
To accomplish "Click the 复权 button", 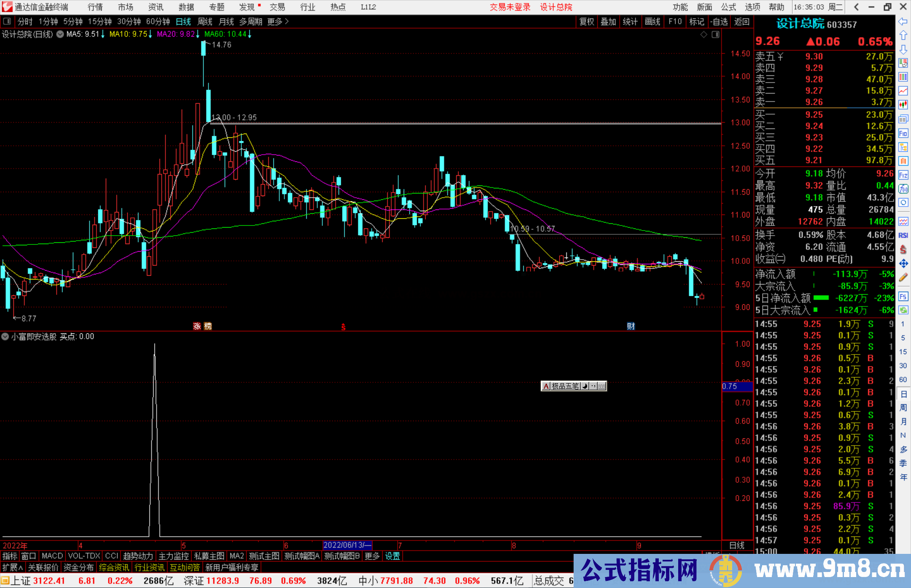I will pos(586,21).
